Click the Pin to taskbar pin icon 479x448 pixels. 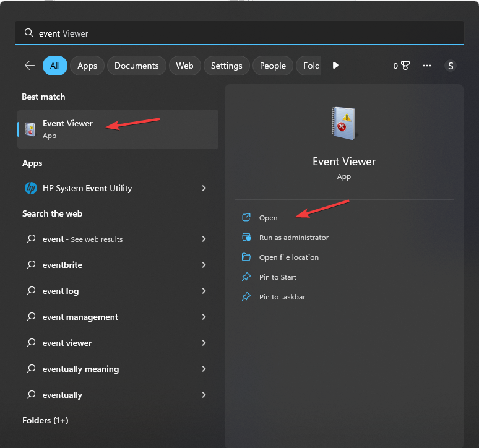(x=246, y=296)
